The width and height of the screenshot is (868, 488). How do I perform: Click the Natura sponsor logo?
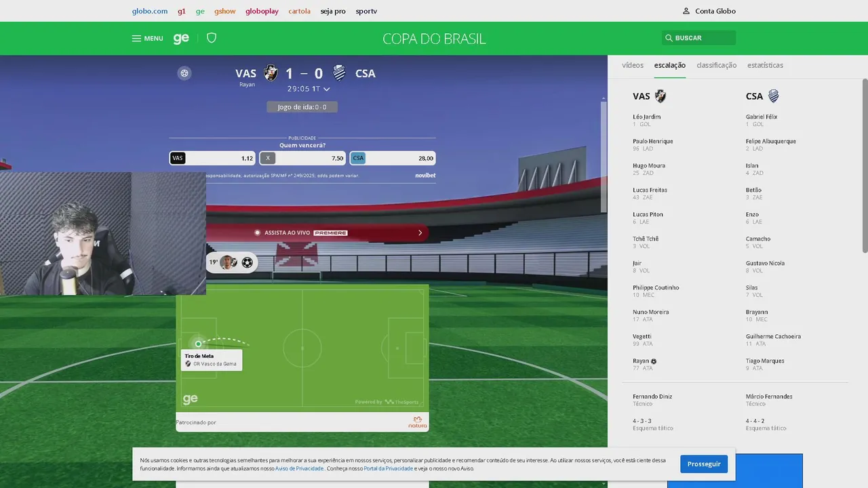[x=418, y=422]
